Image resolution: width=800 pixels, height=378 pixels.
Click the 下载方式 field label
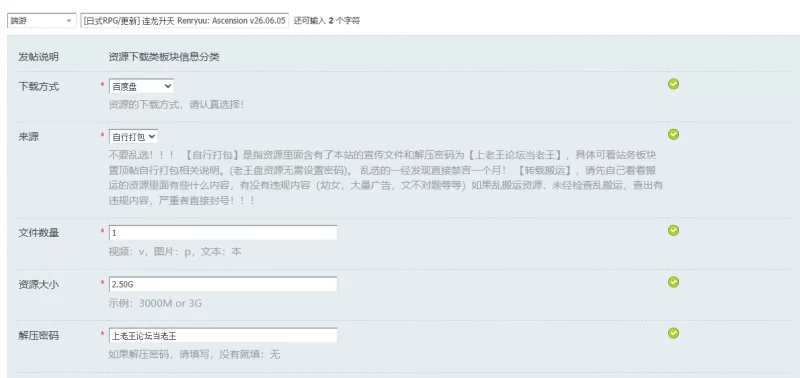click(x=38, y=87)
